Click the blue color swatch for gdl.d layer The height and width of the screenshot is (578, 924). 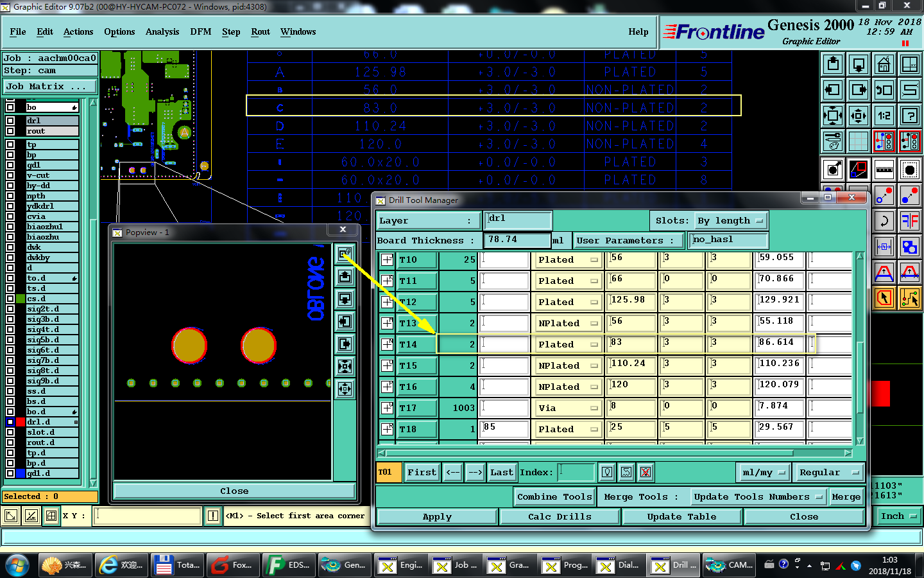21,473
